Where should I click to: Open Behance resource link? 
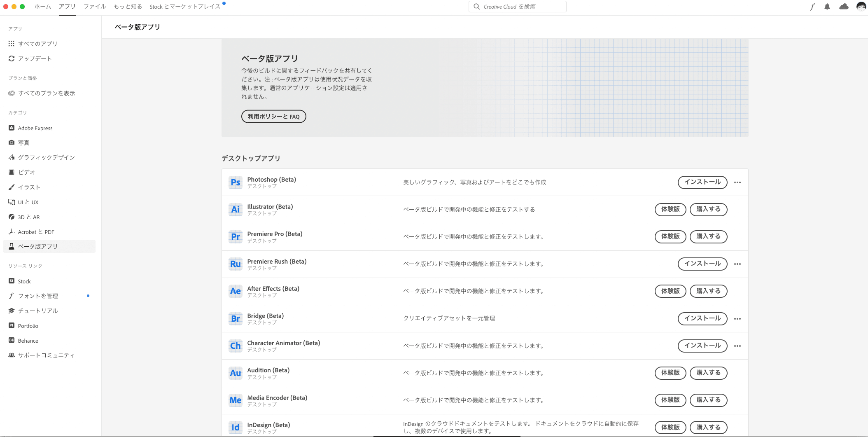tap(49, 341)
